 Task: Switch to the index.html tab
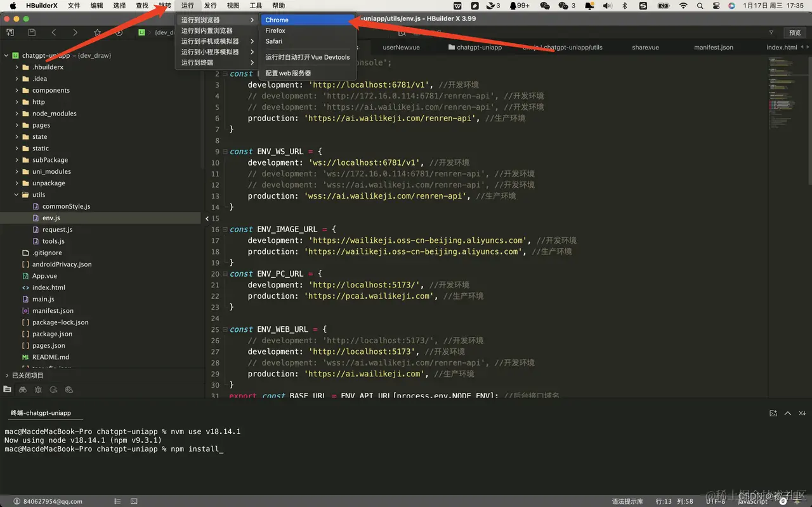tap(782, 48)
